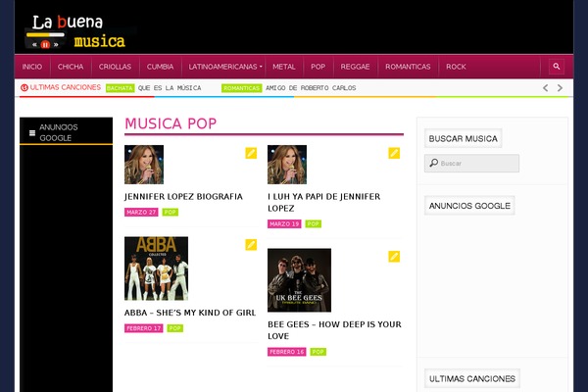
Task: Open the Reggae category
Action: [355, 67]
